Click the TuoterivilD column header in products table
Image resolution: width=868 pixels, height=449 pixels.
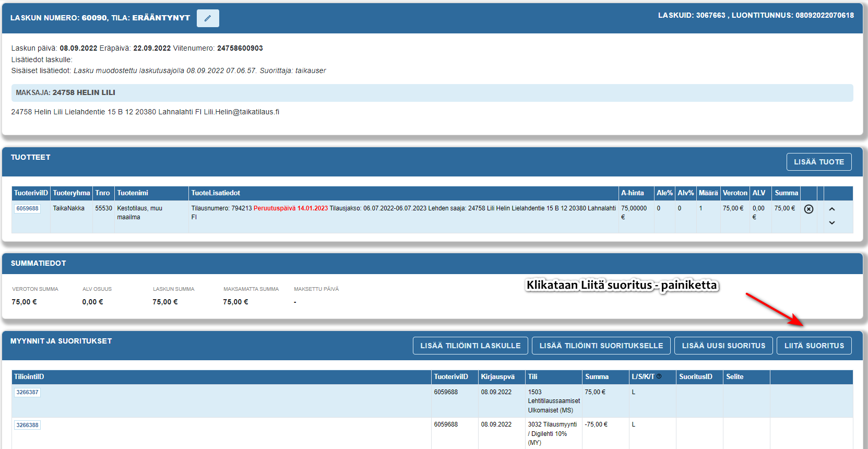point(31,193)
